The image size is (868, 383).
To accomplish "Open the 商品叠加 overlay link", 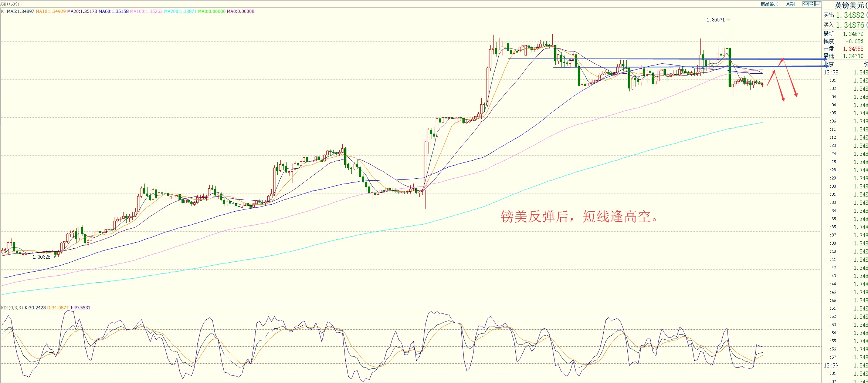I will pyautogui.click(x=769, y=4).
